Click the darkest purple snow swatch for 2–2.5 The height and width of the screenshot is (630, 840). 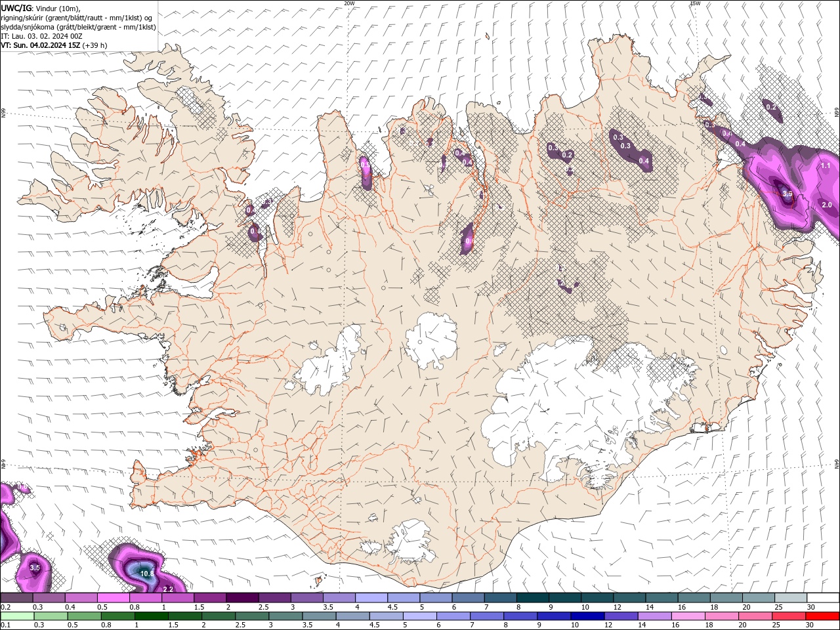coord(242,598)
